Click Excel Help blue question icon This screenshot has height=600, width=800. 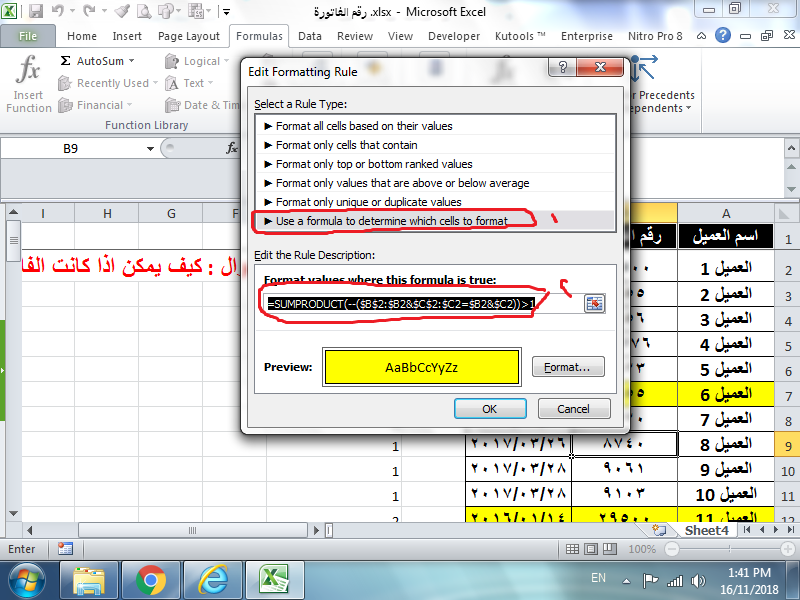point(722,35)
